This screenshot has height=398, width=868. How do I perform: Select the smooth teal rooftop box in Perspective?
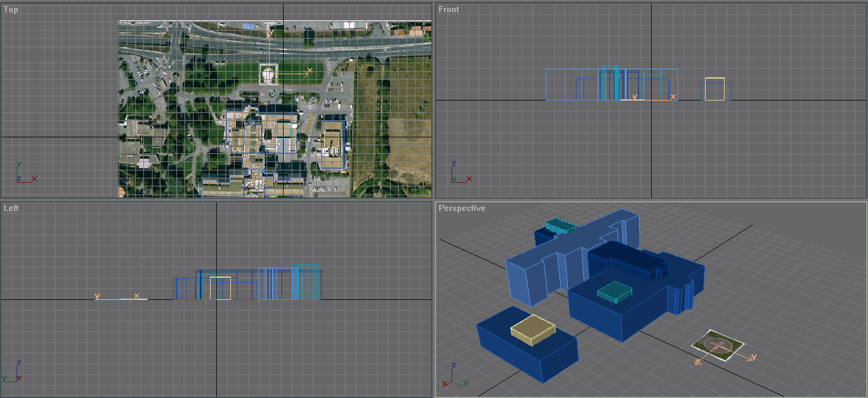point(614,292)
